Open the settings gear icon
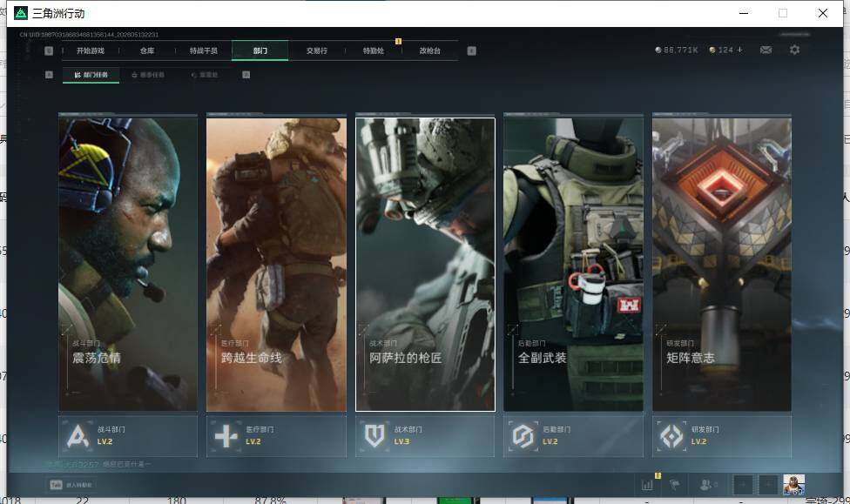The width and height of the screenshot is (850, 504). click(795, 50)
